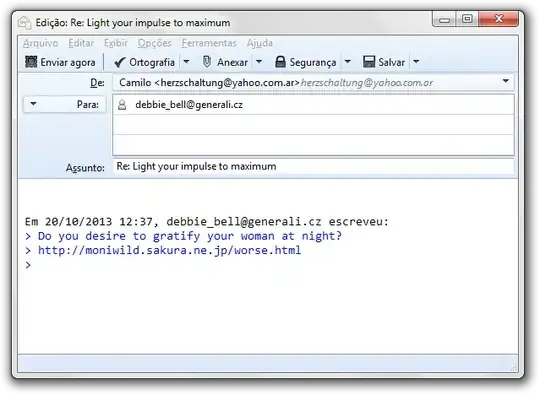Click the Enviar agora send icon
Image resolution: width=540 pixels, height=395 pixels.
click(x=31, y=62)
